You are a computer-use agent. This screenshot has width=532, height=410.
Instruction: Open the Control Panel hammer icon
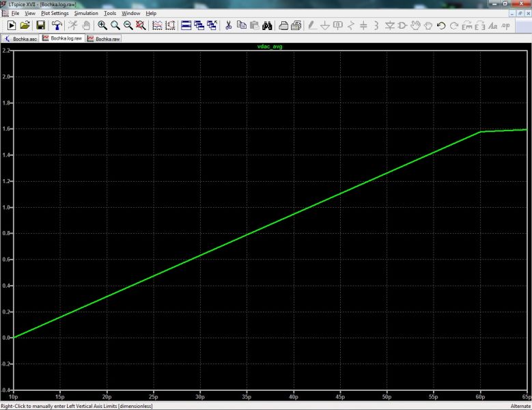click(x=55, y=25)
